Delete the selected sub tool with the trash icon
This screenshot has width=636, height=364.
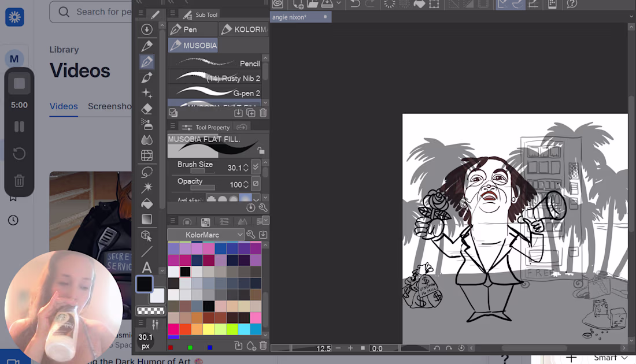[263, 113]
